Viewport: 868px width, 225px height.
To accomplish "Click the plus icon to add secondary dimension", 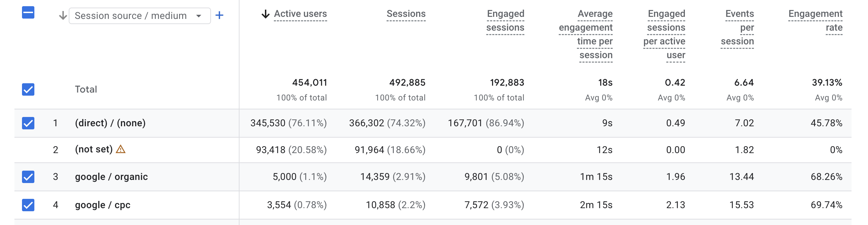I will point(219,15).
